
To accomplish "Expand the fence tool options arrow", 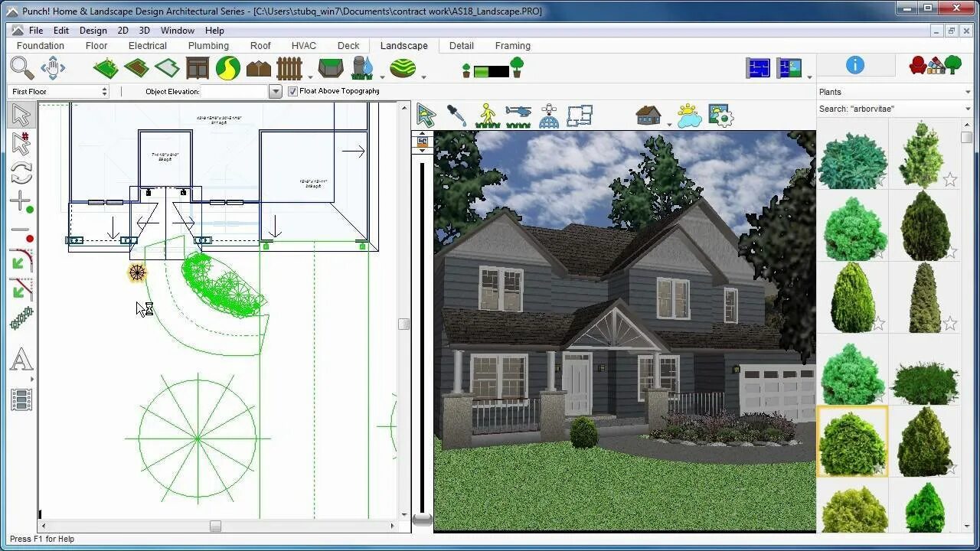I will (x=310, y=77).
